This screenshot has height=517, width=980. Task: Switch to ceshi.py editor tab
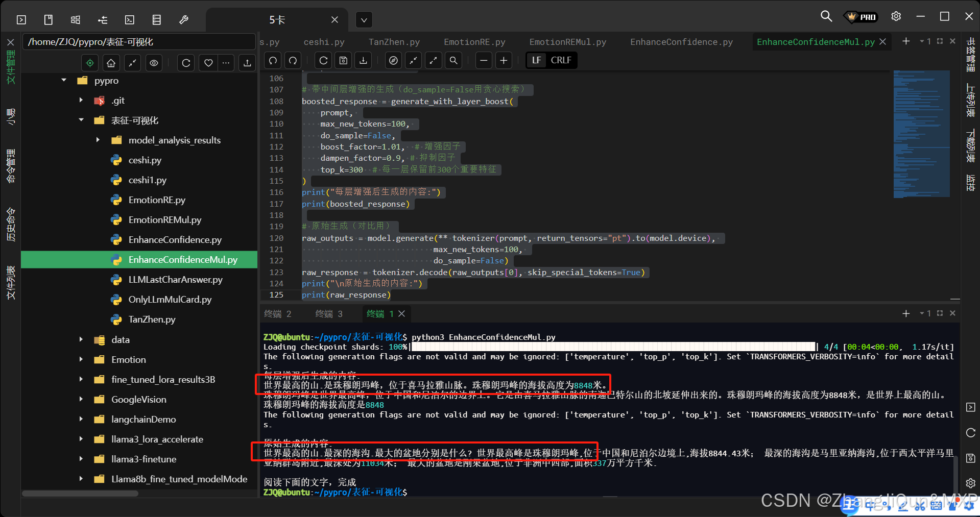coord(324,42)
